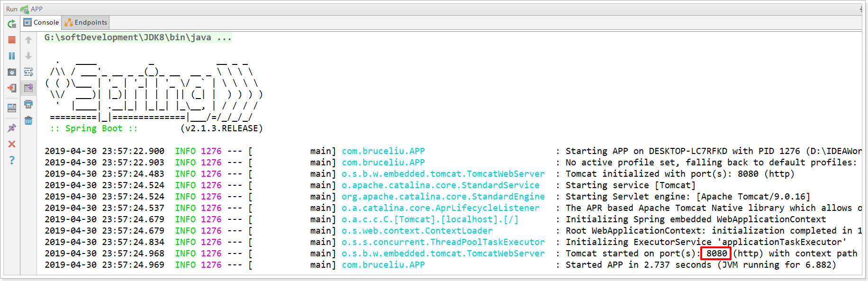
Task: Click the timestamp 2019-04-30 23:57:24.483
Action: [105, 174]
